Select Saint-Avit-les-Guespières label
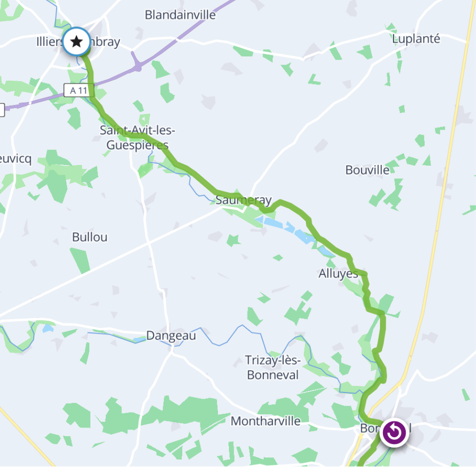The height and width of the screenshot is (467, 476). pyautogui.click(x=137, y=137)
